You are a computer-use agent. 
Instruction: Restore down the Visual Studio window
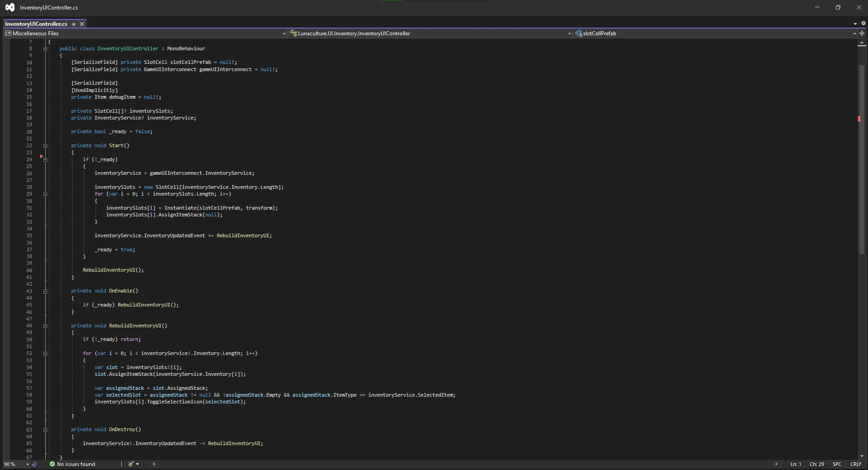[x=838, y=7]
